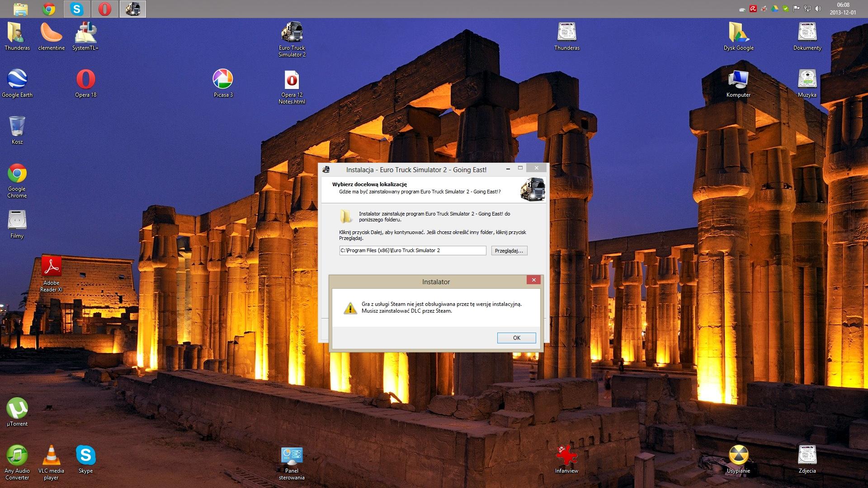
Task: Select the Adobe Reader XI desktop icon
Action: pos(51,274)
